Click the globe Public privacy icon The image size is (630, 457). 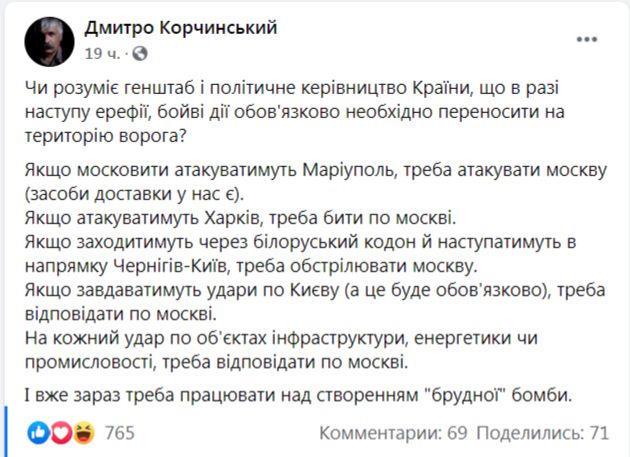click(139, 52)
